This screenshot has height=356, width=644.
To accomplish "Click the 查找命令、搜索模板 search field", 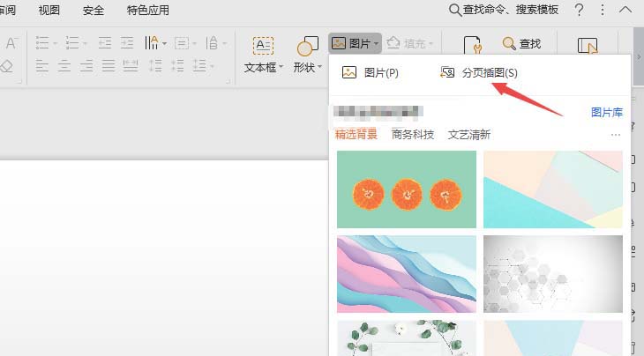I will (504, 10).
